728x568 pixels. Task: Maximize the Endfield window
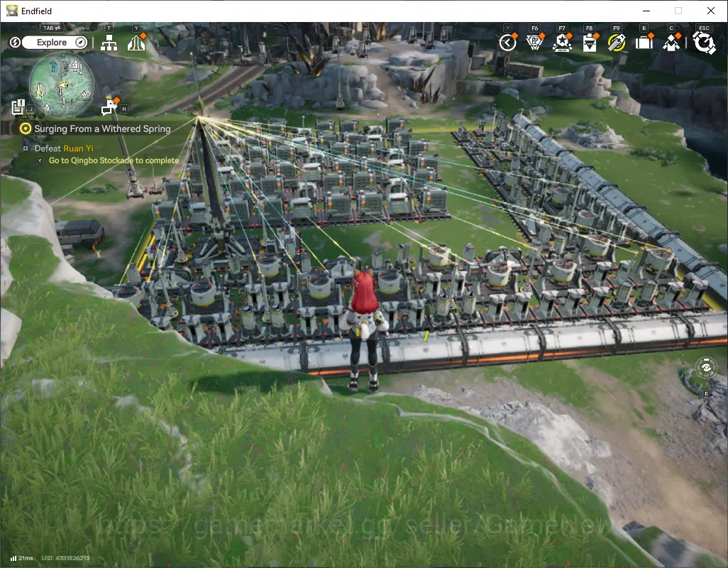click(x=678, y=11)
